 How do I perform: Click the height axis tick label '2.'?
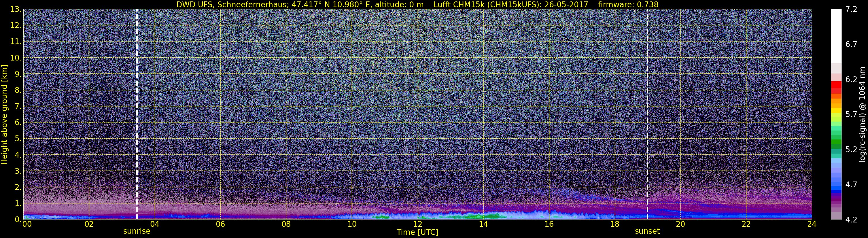click(18, 187)
